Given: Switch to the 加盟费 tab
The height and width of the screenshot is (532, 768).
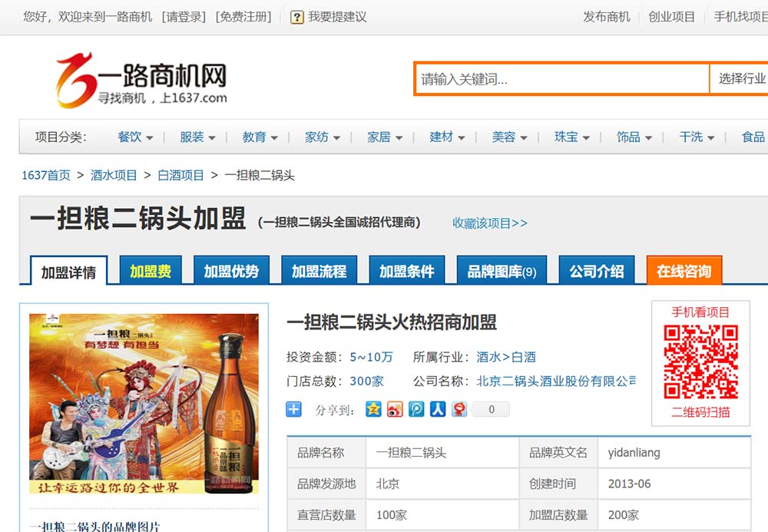Looking at the screenshot, I should point(151,271).
